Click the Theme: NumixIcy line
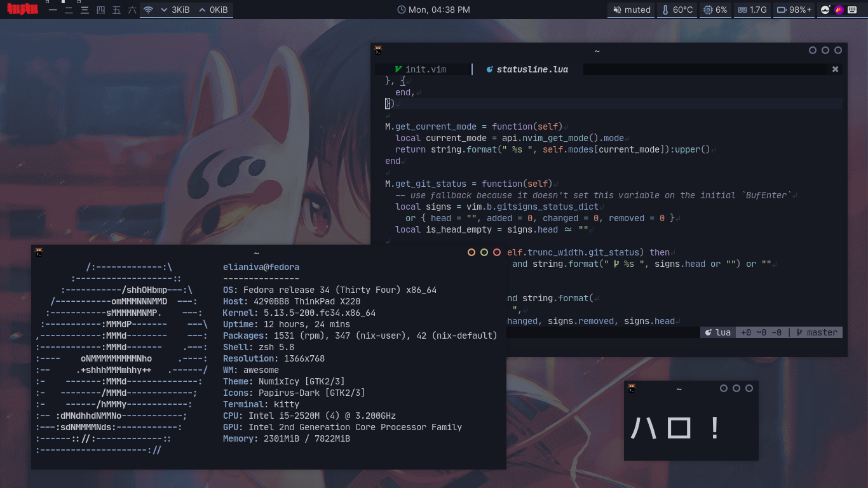This screenshot has height=488, width=868. 284,381
